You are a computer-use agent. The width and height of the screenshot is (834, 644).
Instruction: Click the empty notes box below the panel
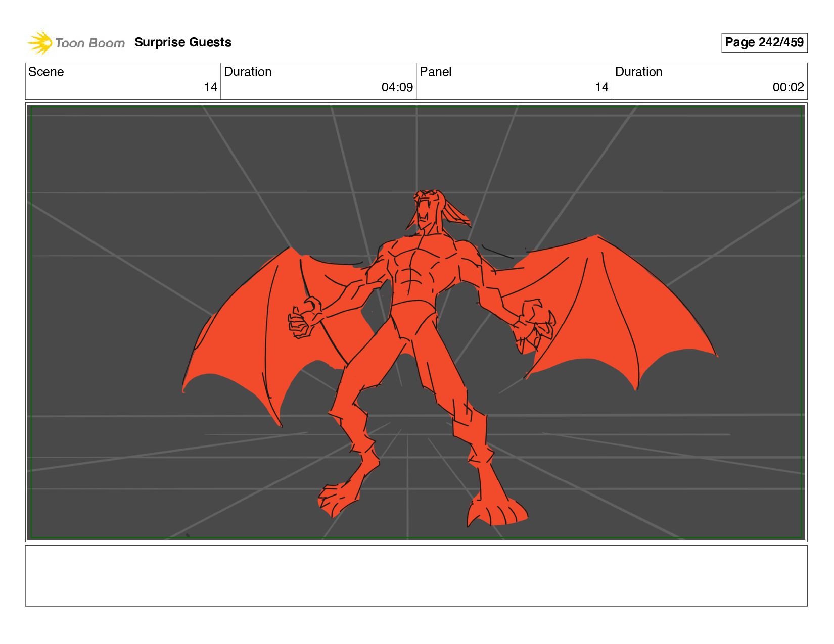(416, 575)
